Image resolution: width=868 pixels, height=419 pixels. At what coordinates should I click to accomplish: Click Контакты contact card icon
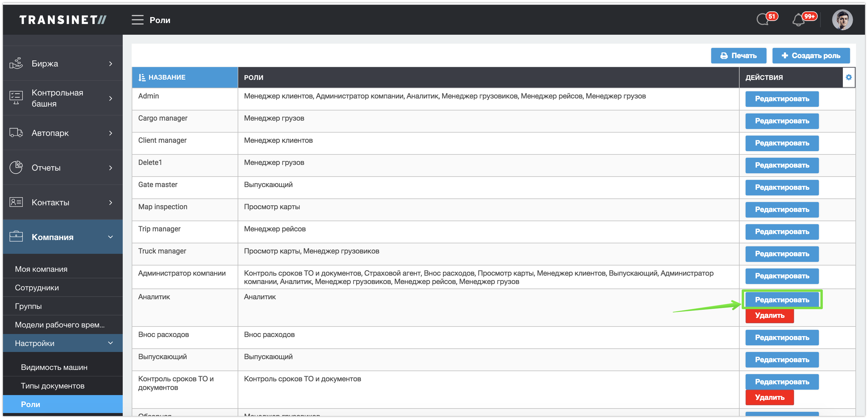pyautogui.click(x=16, y=202)
